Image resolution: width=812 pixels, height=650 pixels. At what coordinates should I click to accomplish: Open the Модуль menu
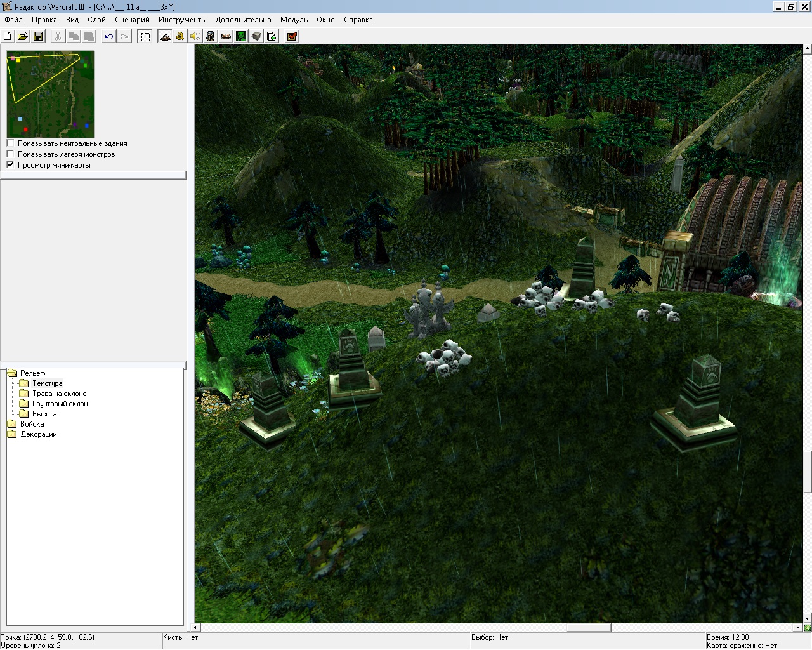[294, 20]
